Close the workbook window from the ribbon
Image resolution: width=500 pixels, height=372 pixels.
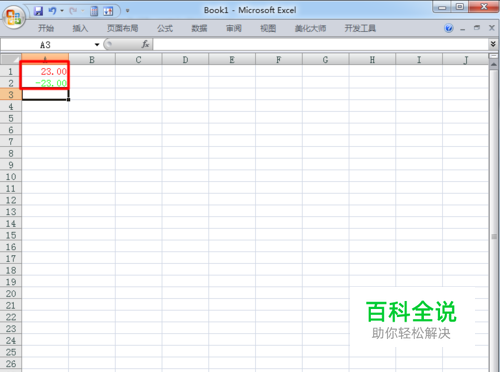point(492,28)
